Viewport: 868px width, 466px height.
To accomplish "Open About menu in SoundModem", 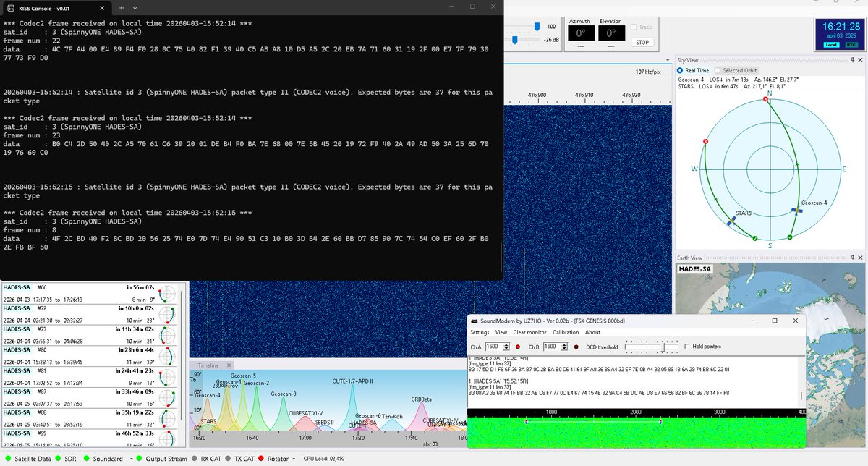I will pyautogui.click(x=592, y=332).
